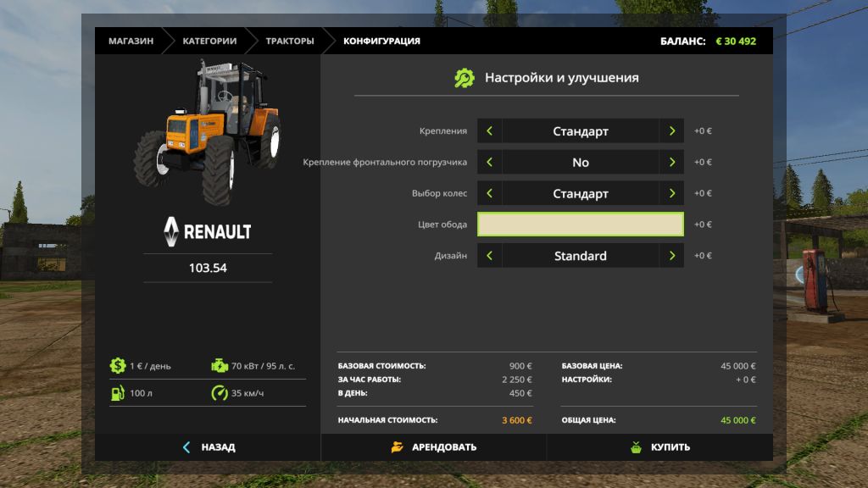Click the shopping basket icon beside Купить
This screenshot has width=868, height=488.
(636, 446)
